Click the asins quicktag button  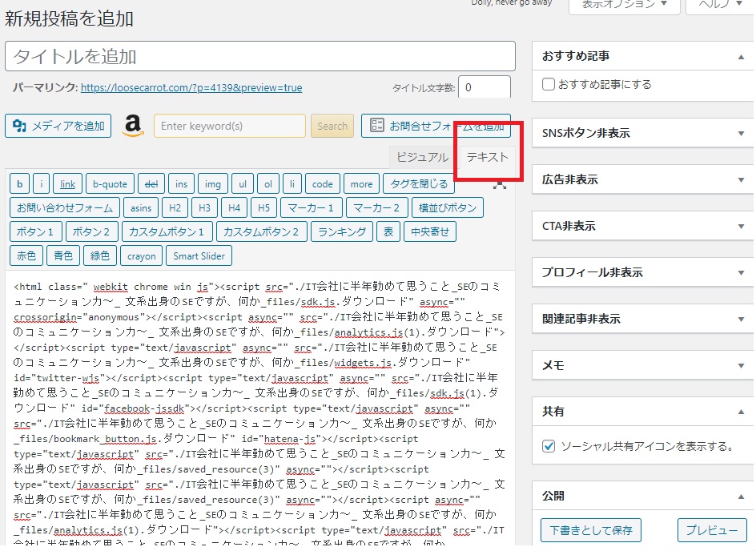point(141,207)
